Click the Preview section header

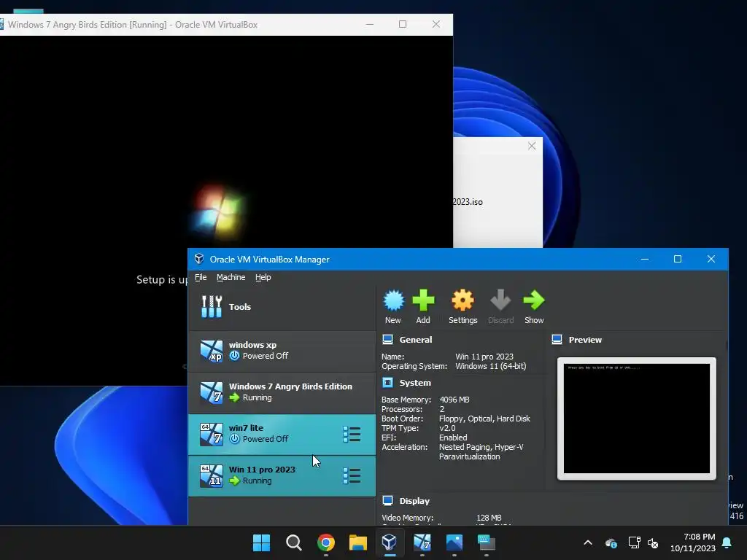(x=585, y=340)
